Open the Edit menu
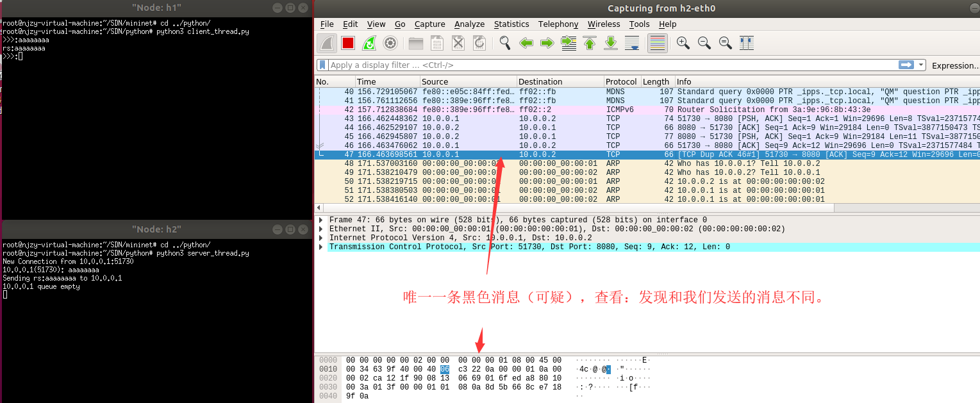Viewport: 980px width, 403px height. click(x=350, y=24)
